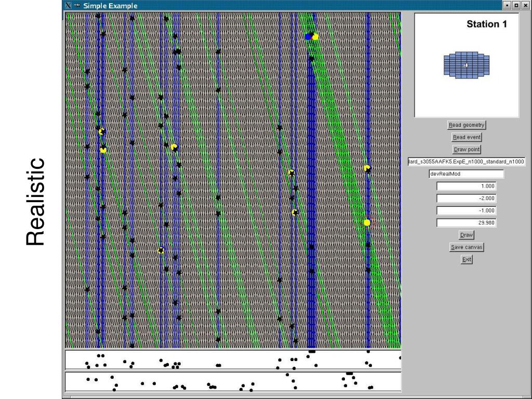Maximize the Simple Example window
532x399 pixels.
click(x=516, y=5)
